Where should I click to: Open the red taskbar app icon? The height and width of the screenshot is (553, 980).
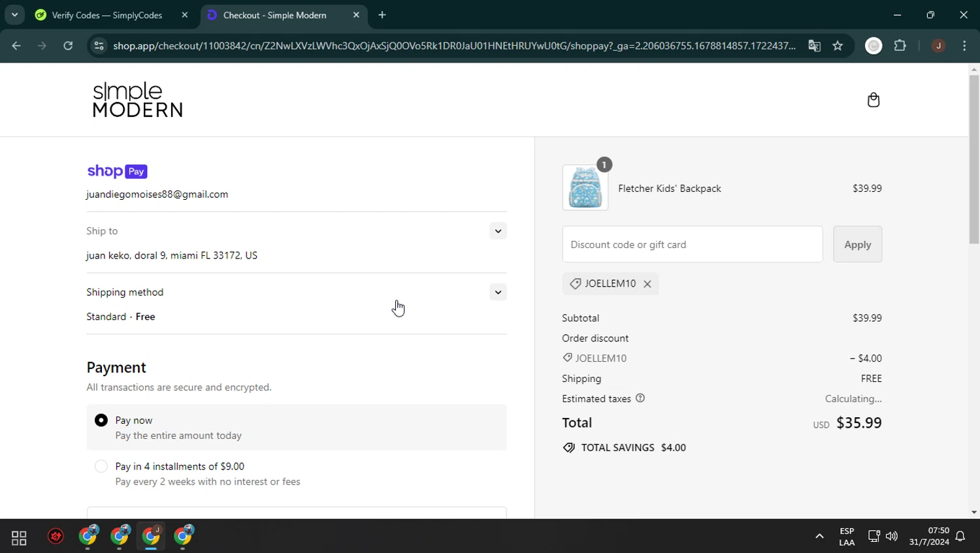click(56, 537)
